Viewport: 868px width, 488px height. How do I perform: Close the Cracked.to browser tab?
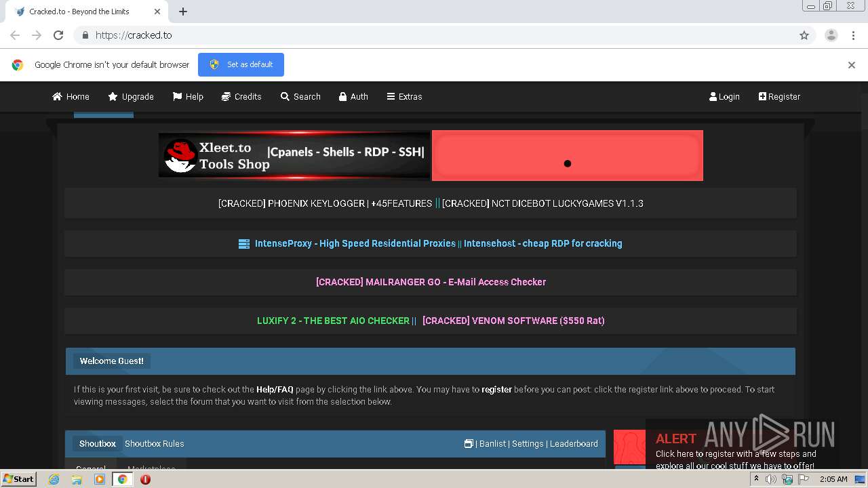pyautogui.click(x=157, y=12)
